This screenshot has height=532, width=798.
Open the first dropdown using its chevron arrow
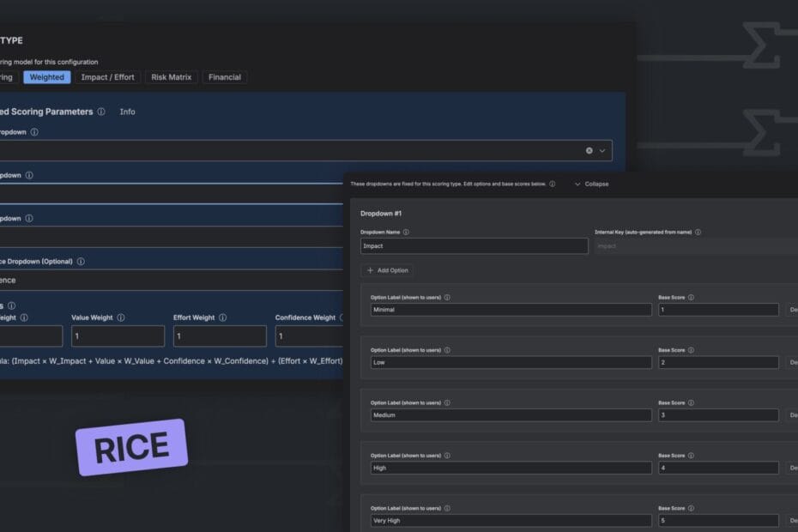coord(602,150)
